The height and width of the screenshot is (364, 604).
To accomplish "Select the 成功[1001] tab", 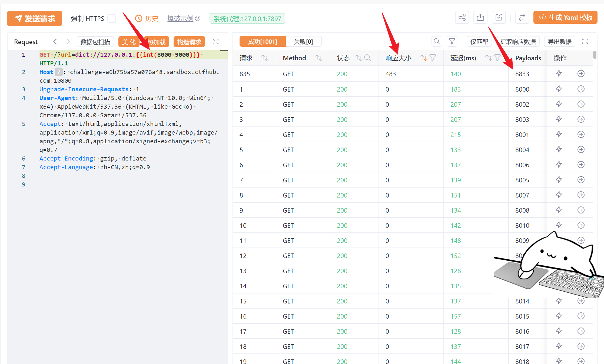I will (x=262, y=42).
